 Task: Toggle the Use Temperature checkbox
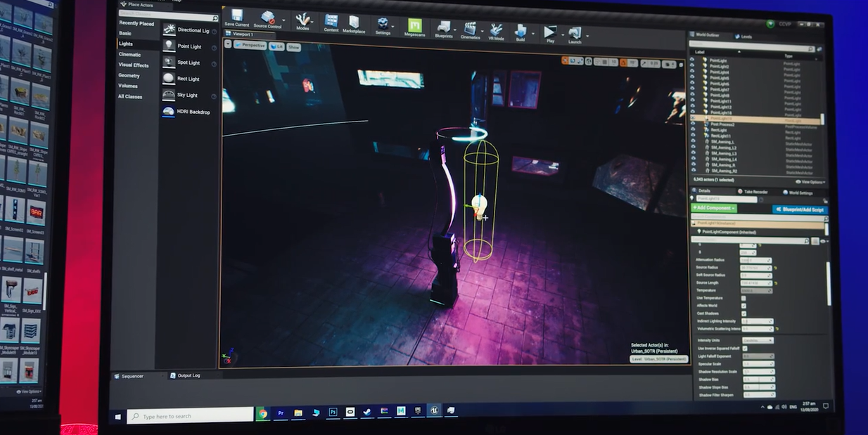pyautogui.click(x=743, y=298)
